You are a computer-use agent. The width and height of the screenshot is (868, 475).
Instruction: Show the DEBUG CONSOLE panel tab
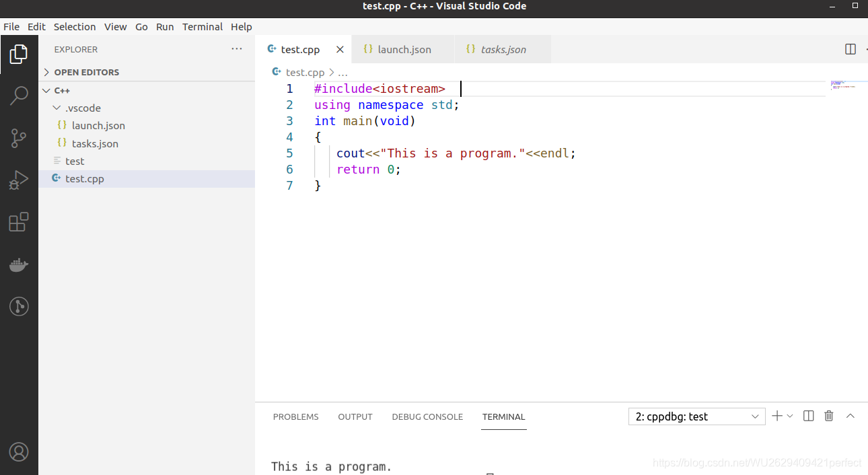[x=427, y=416]
